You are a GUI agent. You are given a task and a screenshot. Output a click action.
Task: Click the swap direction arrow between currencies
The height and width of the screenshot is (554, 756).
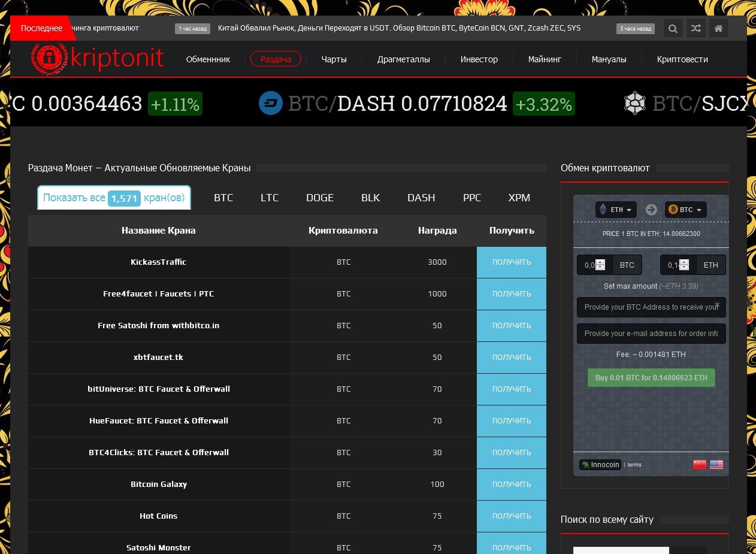click(651, 210)
